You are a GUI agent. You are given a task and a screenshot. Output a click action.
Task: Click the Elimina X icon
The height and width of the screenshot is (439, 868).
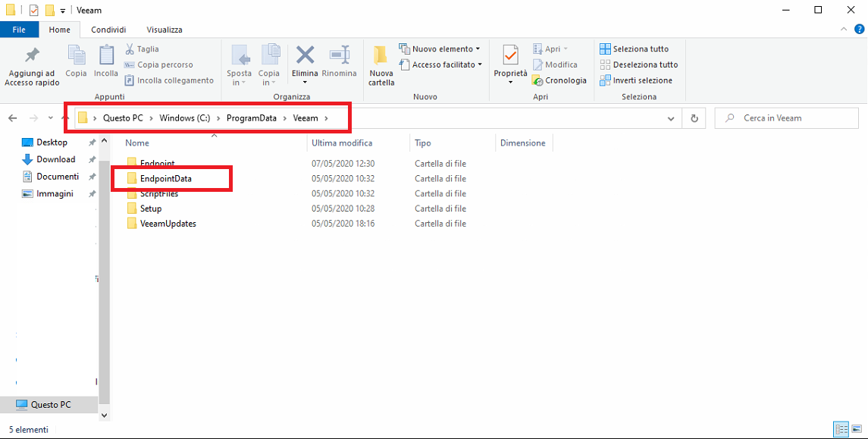click(305, 55)
